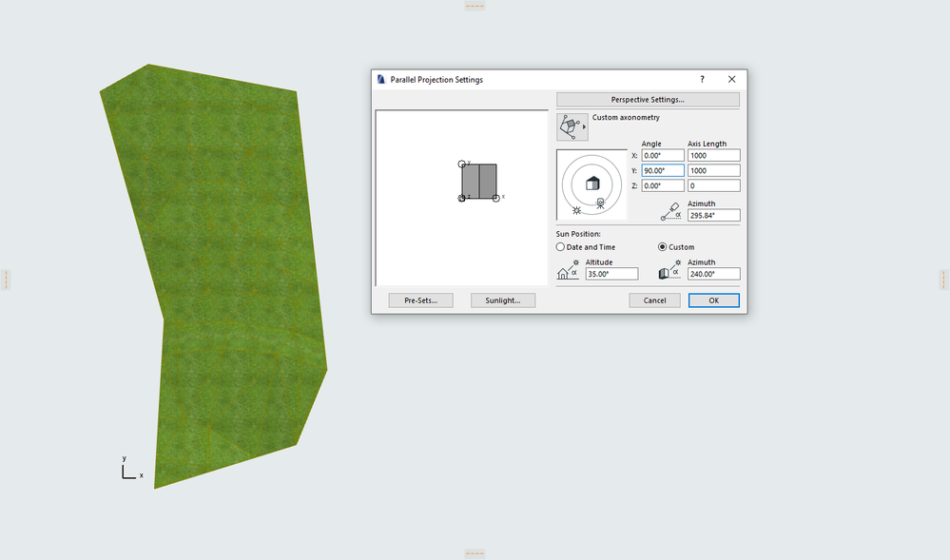The width and height of the screenshot is (950, 560).
Task: Select the Custom sun position radio button
Action: pyautogui.click(x=663, y=246)
